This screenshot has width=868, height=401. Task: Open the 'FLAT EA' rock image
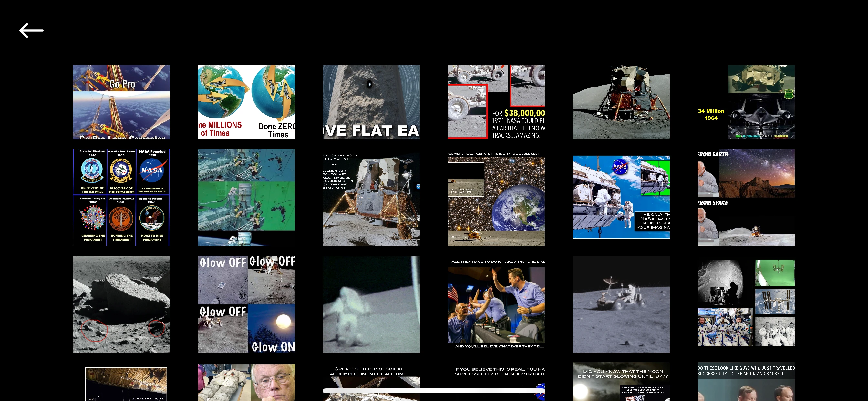371,102
